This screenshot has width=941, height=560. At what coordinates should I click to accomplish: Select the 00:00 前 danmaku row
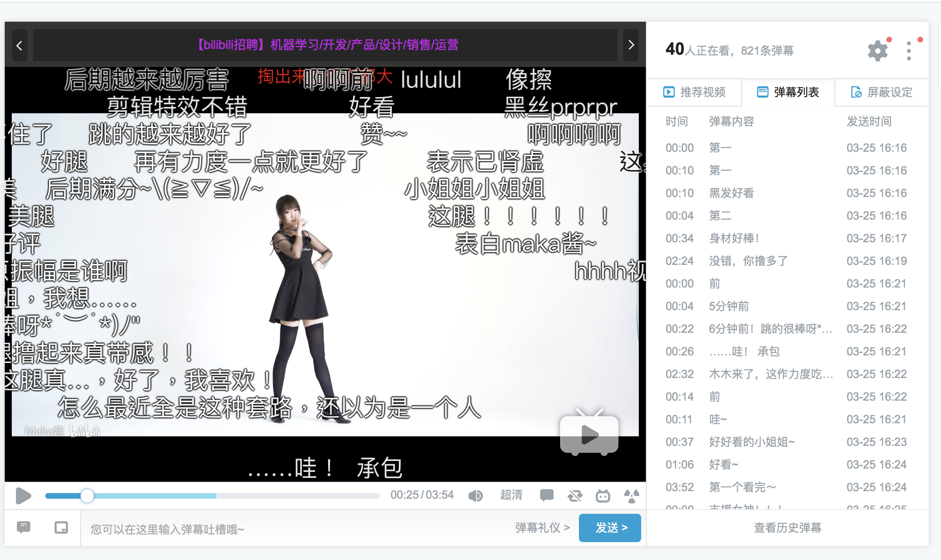click(x=787, y=283)
